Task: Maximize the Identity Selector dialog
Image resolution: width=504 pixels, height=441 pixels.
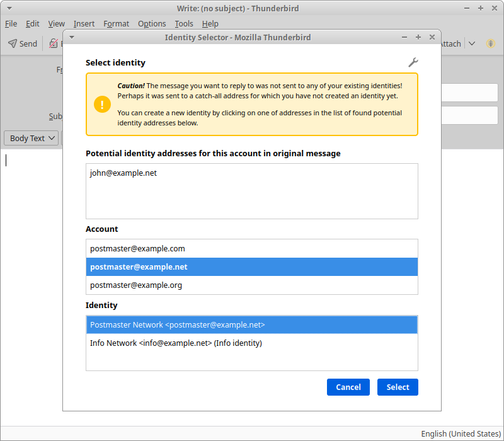Action: [x=418, y=37]
